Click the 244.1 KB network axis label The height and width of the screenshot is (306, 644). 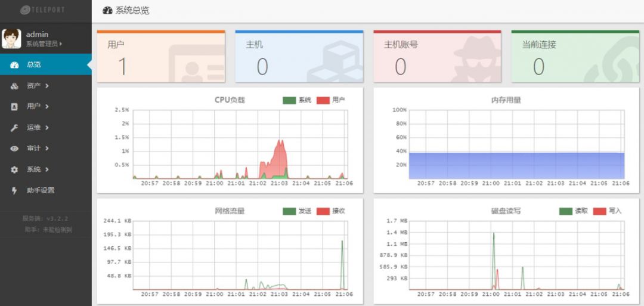tap(117, 221)
